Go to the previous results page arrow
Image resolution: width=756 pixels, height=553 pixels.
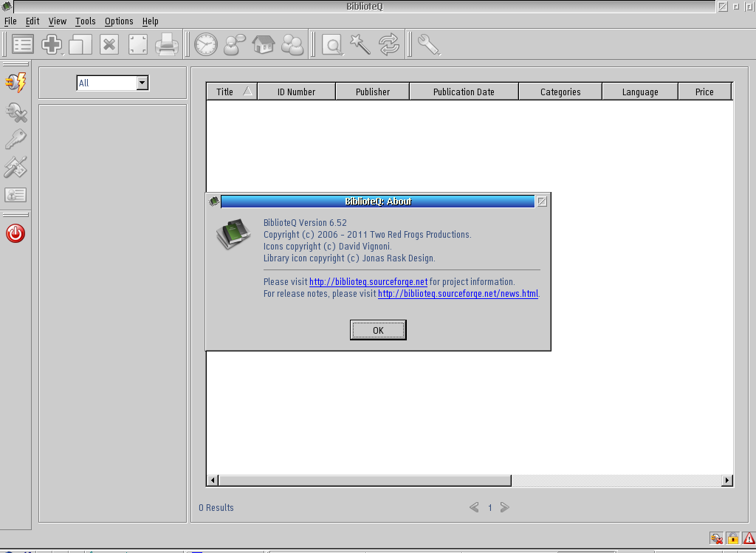(475, 507)
